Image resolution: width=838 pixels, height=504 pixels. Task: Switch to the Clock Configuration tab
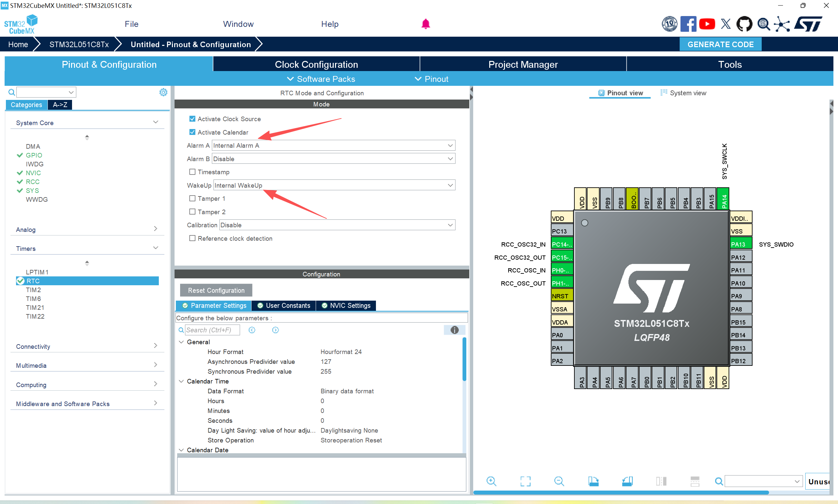(316, 64)
